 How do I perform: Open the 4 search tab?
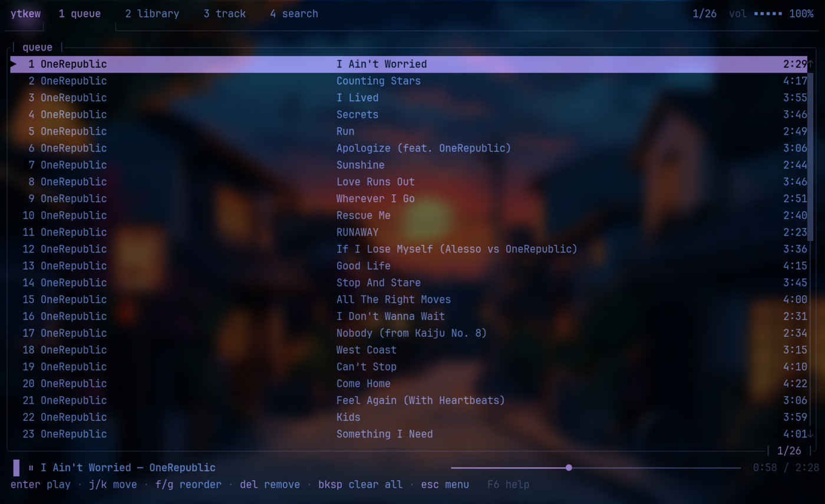[x=294, y=14]
